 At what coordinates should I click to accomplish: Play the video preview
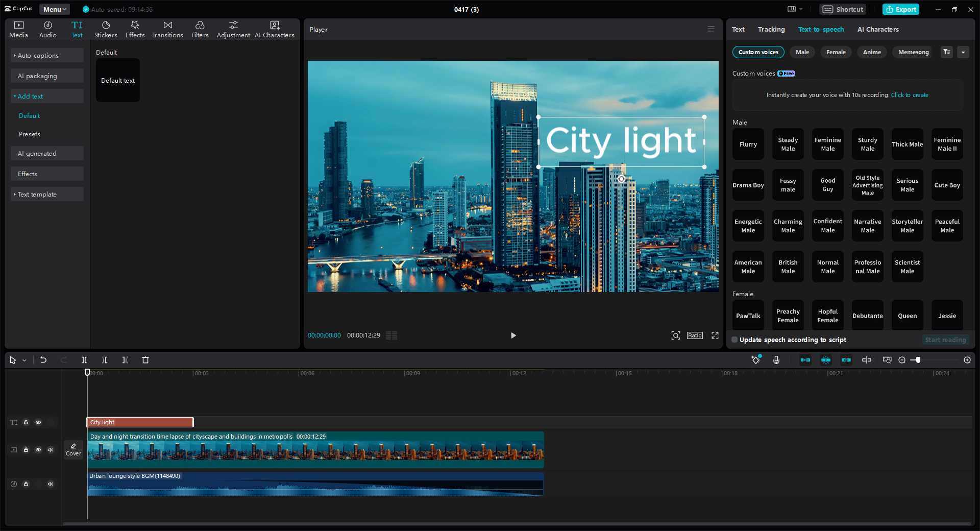tap(513, 335)
